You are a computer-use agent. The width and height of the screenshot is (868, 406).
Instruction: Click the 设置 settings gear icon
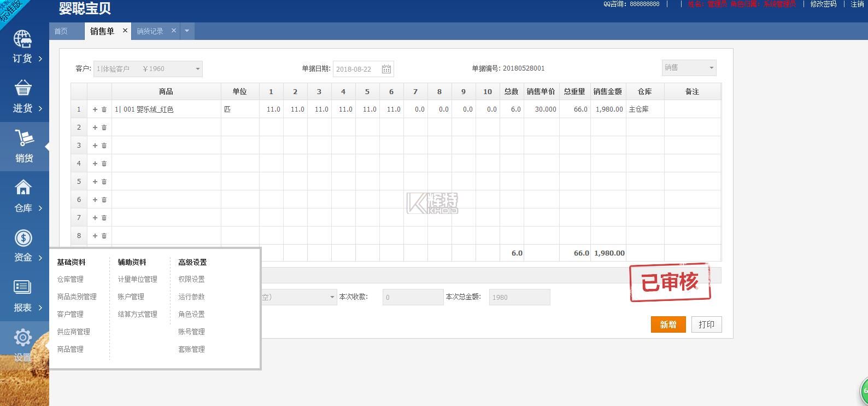(x=23, y=338)
